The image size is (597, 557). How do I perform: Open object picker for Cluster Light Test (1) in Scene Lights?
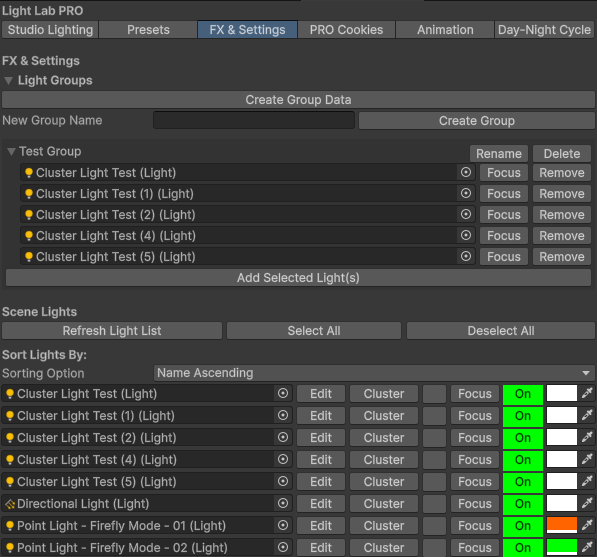pos(283,415)
